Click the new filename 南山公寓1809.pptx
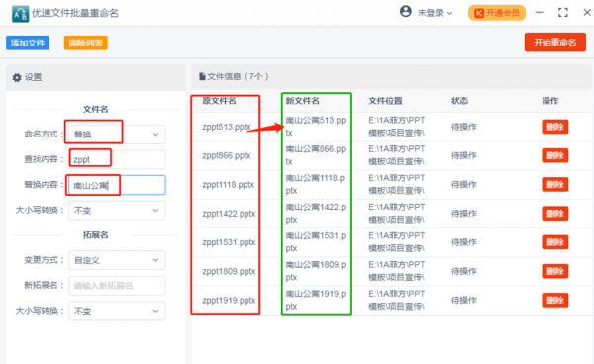 pos(315,271)
